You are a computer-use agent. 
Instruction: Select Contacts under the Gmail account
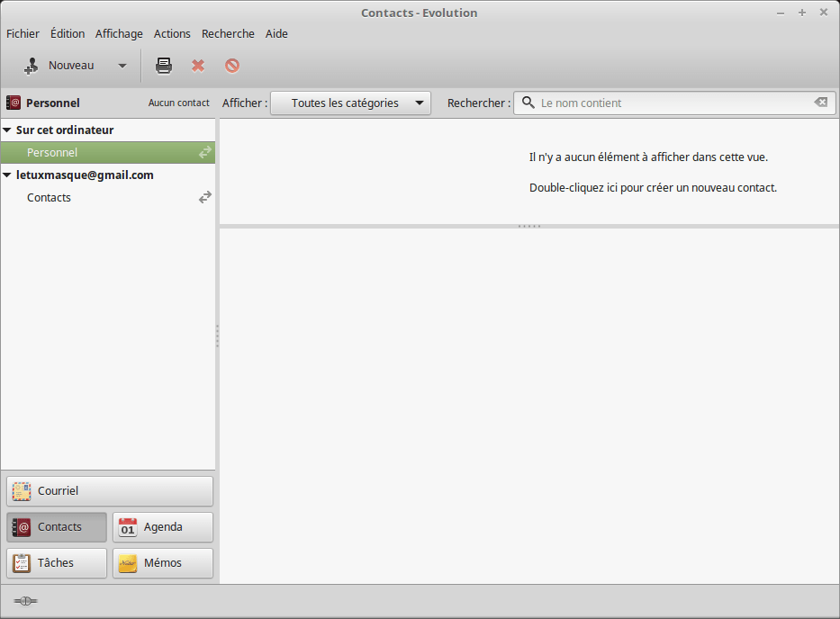pos(50,197)
